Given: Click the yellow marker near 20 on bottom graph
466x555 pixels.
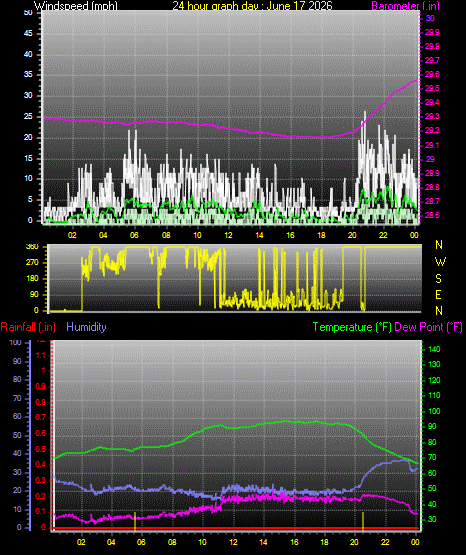Looking at the screenshot, I should pyautogui.click(x=363, y=521).
